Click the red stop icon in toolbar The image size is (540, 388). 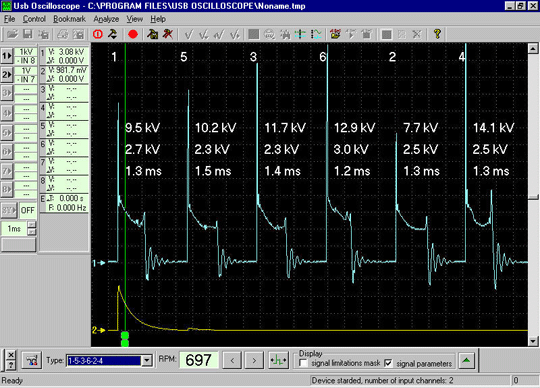click(98, 34)
